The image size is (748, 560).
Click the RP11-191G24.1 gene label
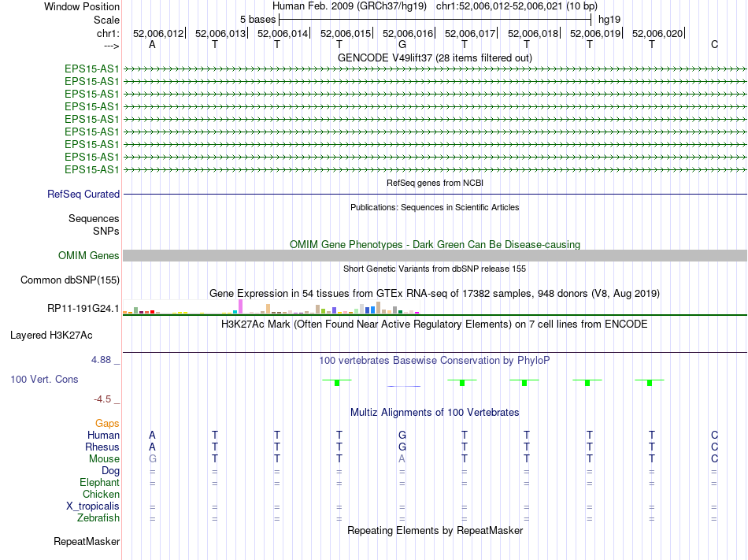(x=83, y=309)
